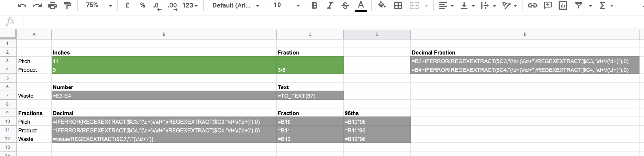Click the formula bar input field

coord(322,22)
